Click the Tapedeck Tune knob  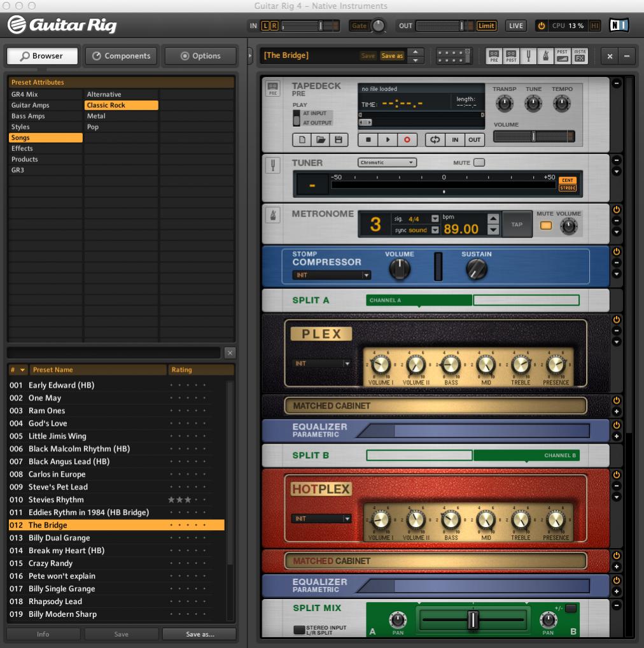533,103
